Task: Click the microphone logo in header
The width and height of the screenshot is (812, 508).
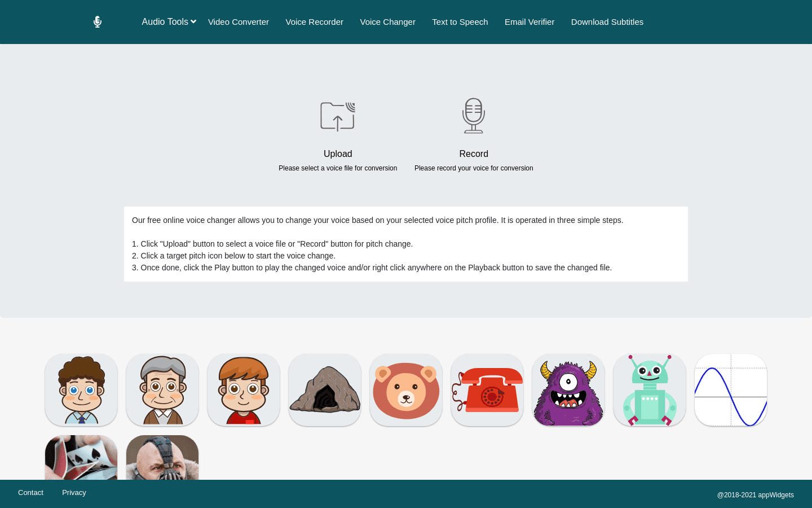Action: click(x=98, y=22)
